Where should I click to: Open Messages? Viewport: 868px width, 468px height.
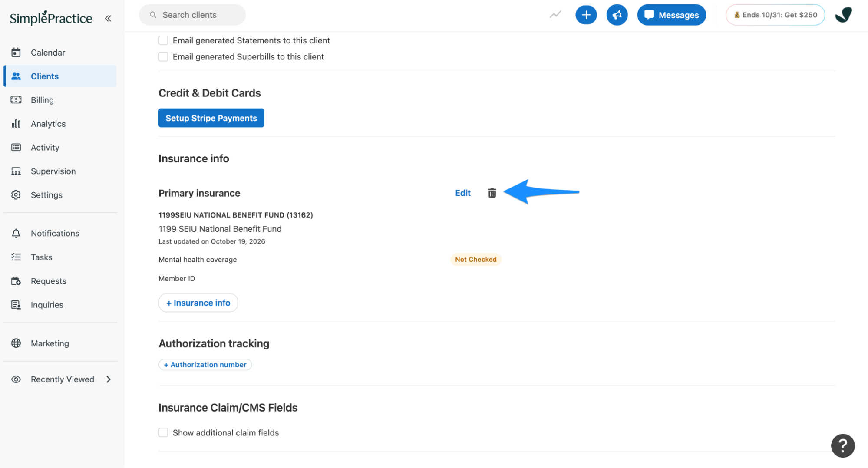click(x=671, y=15)
